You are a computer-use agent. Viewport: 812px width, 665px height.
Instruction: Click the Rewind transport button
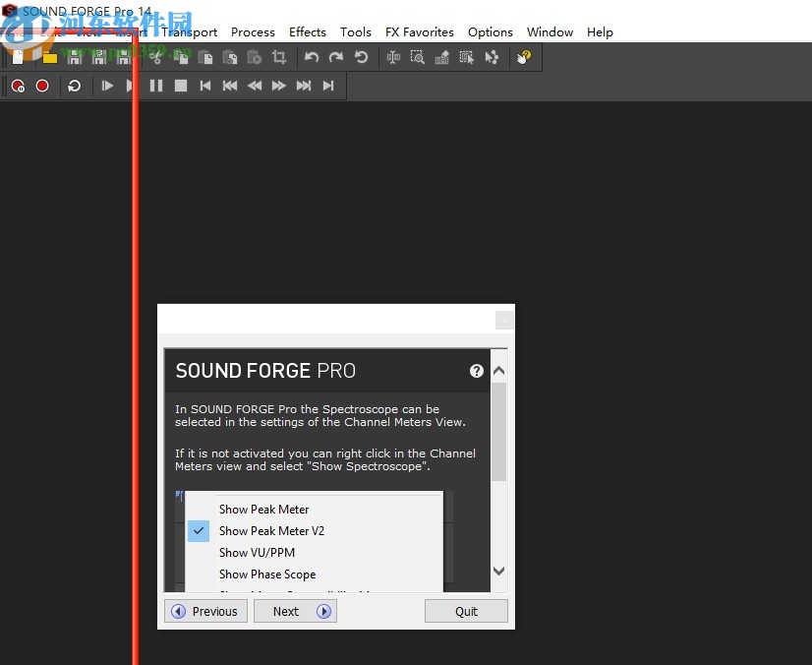point(255,86)
